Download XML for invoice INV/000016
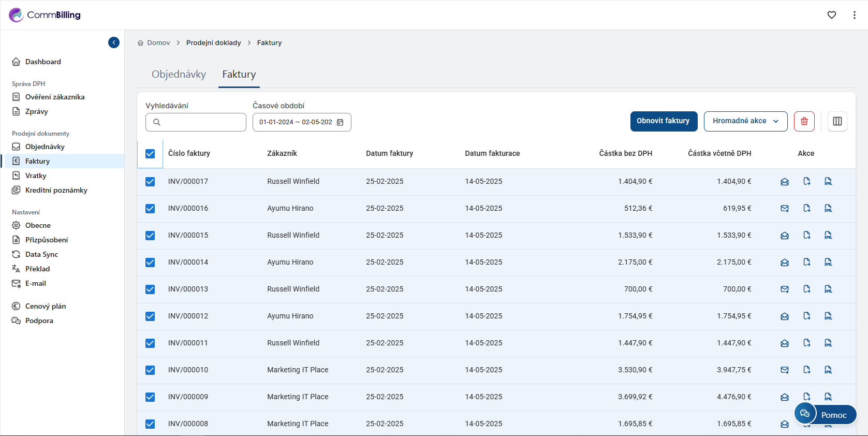This screenshot has width=868, height=436. [828, 209]
